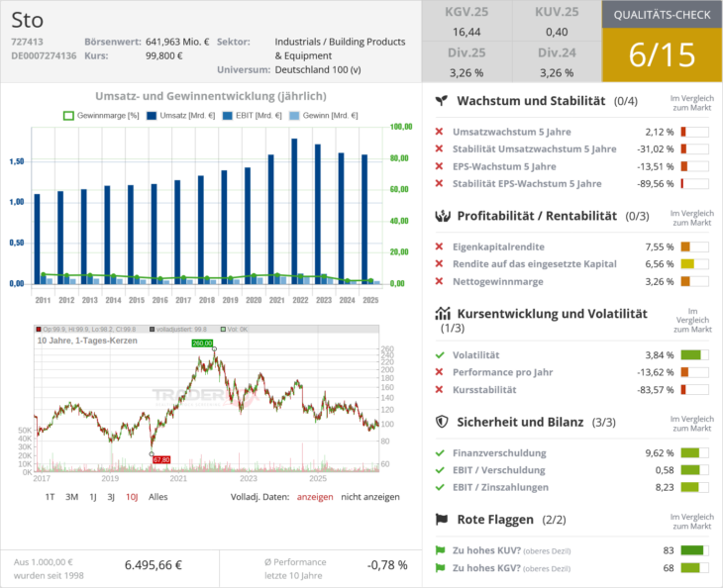The width and height of the screenshot is (723, 588).
Task: Click the red X next to Nettogewinnmarge
Action: pyautogui.click(x=439, y=281)
